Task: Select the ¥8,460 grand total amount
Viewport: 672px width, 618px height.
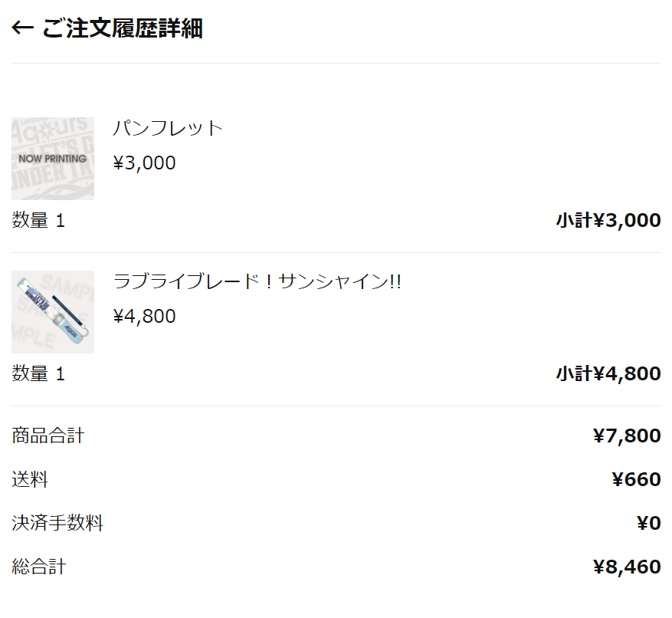Action: [626, 567]
